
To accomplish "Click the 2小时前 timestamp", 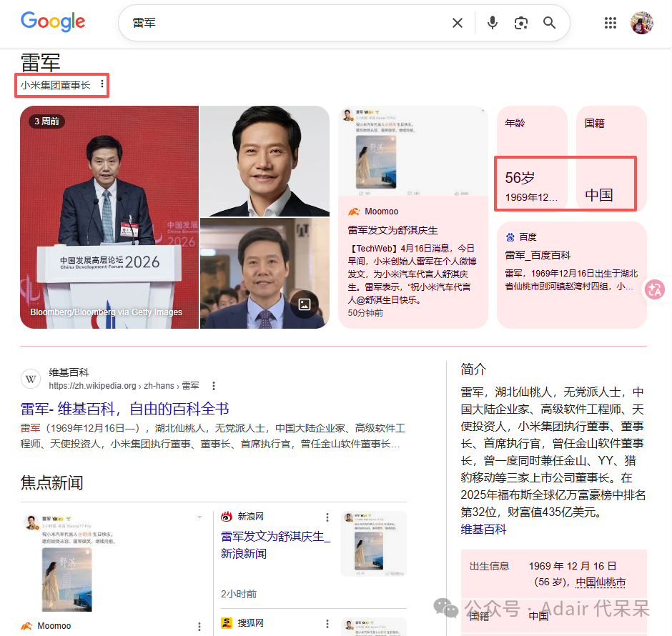I will (239, 594).
